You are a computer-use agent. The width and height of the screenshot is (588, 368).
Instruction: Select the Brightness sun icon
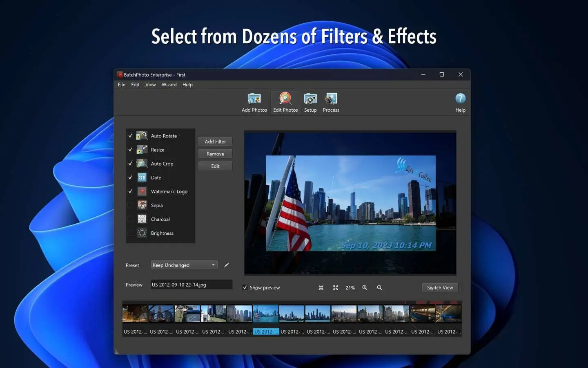(142, 233)
